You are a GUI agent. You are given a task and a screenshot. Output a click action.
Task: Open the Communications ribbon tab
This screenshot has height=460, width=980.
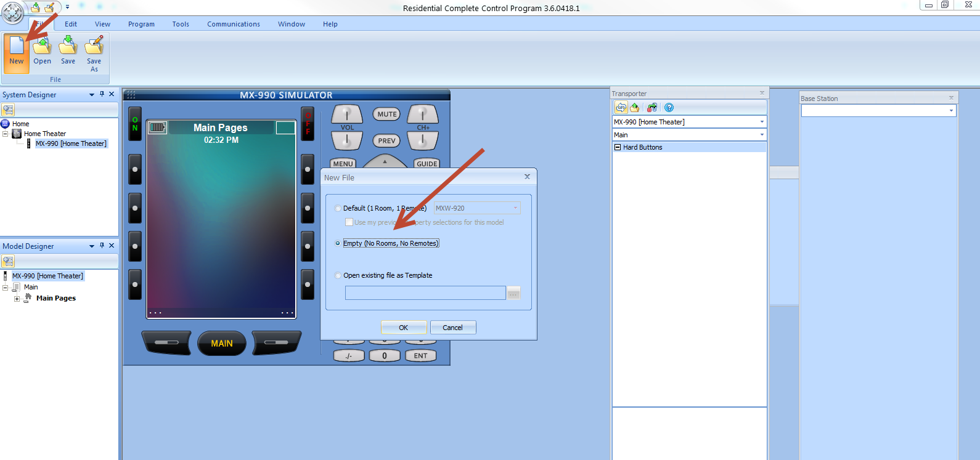pyautogui.click(x=234, y=24)
